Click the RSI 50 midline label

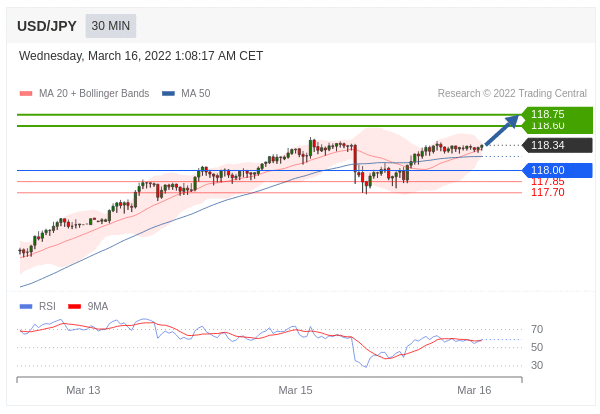tap(537, 347)
